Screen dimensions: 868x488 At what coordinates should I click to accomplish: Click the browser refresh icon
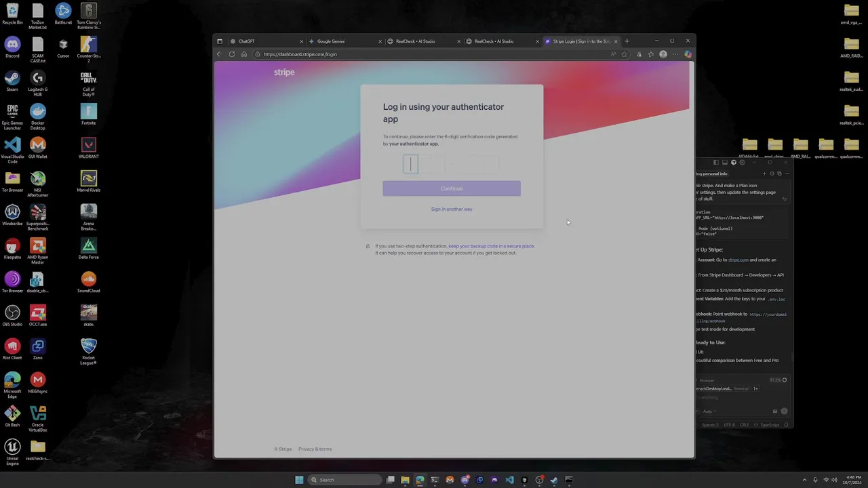[232, 54]
